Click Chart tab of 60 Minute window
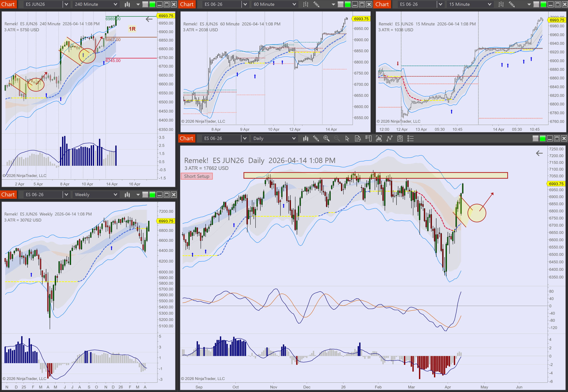The height and width of the screenshot is (392, 568). 187,4
